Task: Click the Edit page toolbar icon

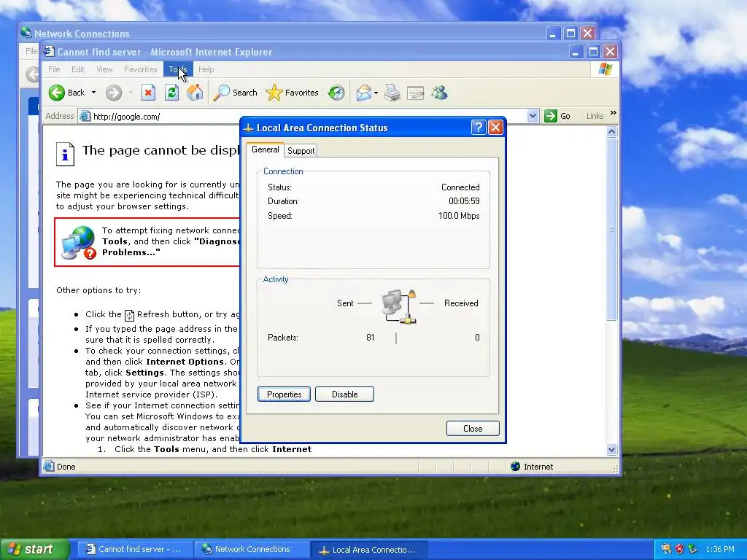Action: tap(415, 93)
